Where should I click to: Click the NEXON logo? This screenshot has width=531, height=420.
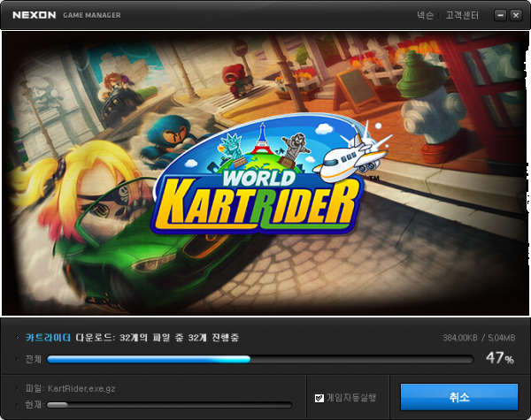[35, 15]
